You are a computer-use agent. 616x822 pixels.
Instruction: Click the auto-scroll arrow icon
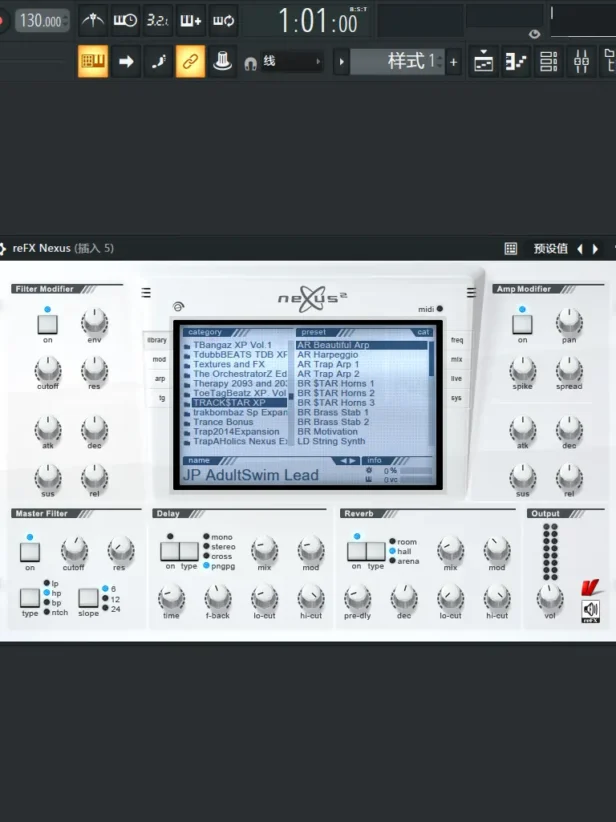(126, 61)
